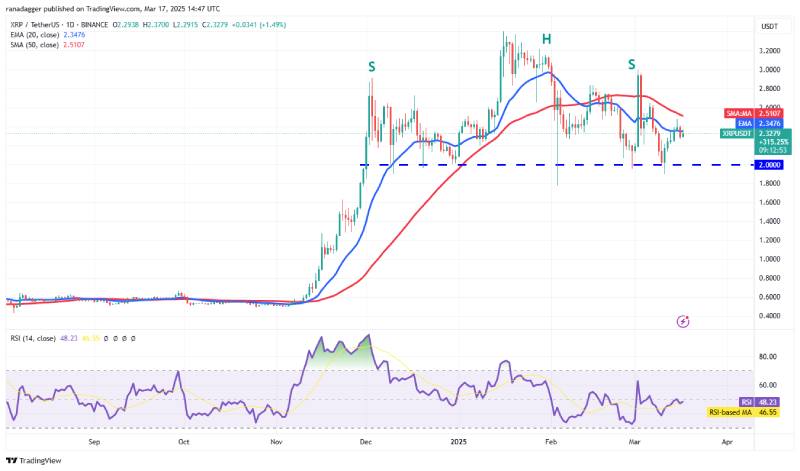Click the purple lightning bolt circle icon
Image resolution: width=800 pixels, height=471 pixels.
pyautogui.click(x=683, y=321)
